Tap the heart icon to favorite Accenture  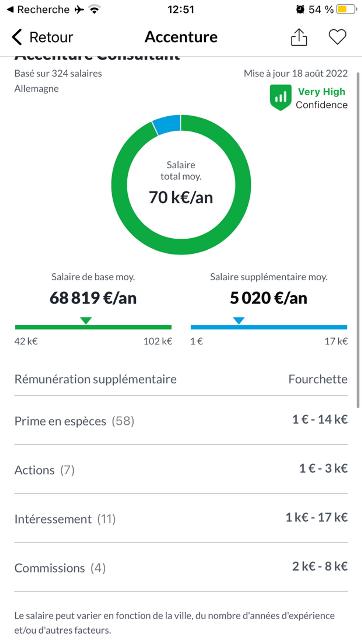point(337,37)
